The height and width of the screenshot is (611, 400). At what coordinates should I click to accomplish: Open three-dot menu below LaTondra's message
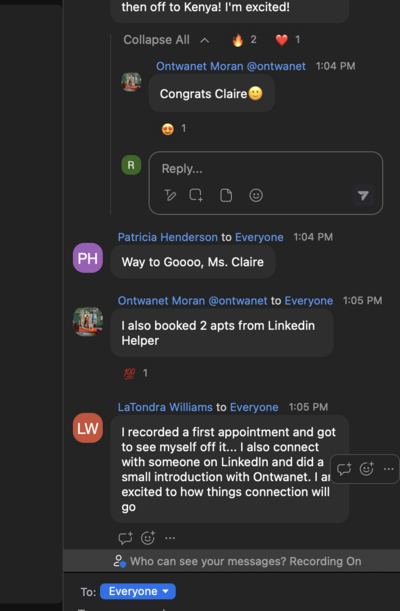(170, 538)
